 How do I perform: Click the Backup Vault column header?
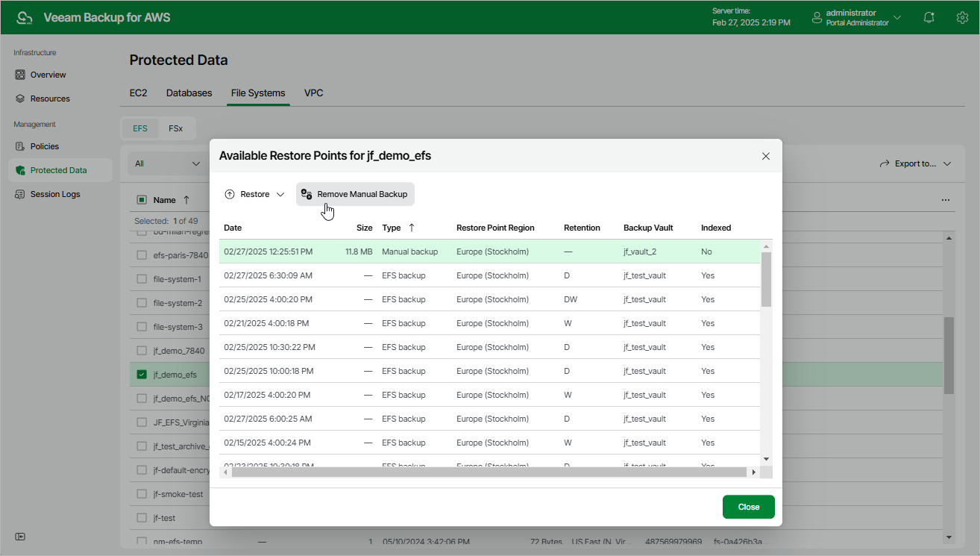point(648,228)
